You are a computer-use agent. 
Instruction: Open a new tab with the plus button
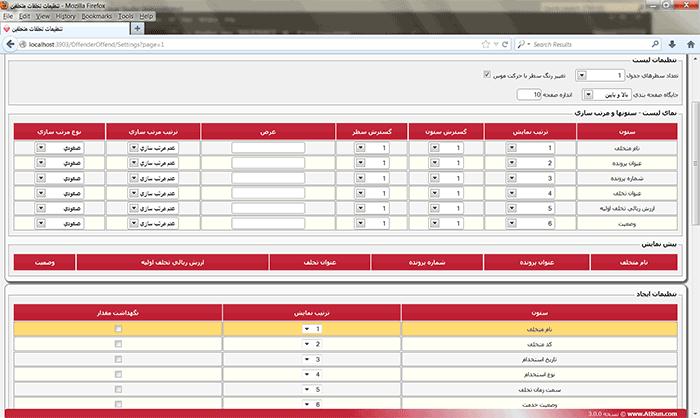(137, 28)
